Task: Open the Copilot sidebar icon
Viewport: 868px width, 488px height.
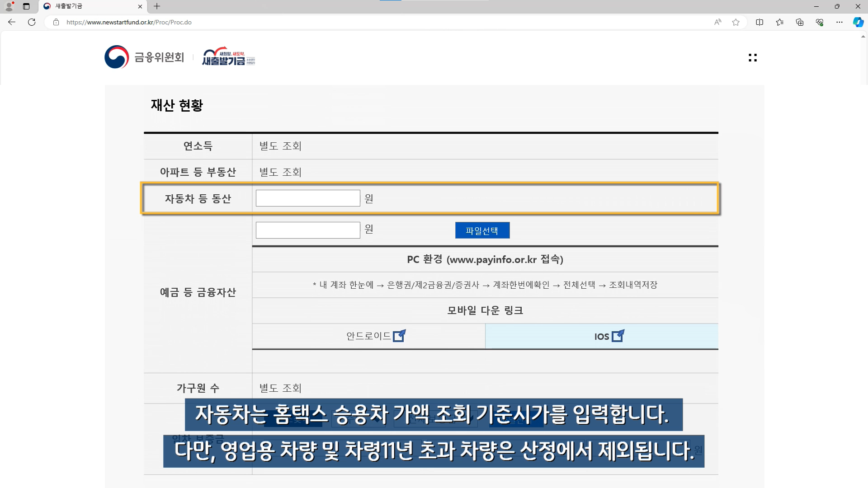Action: point(858,22)
